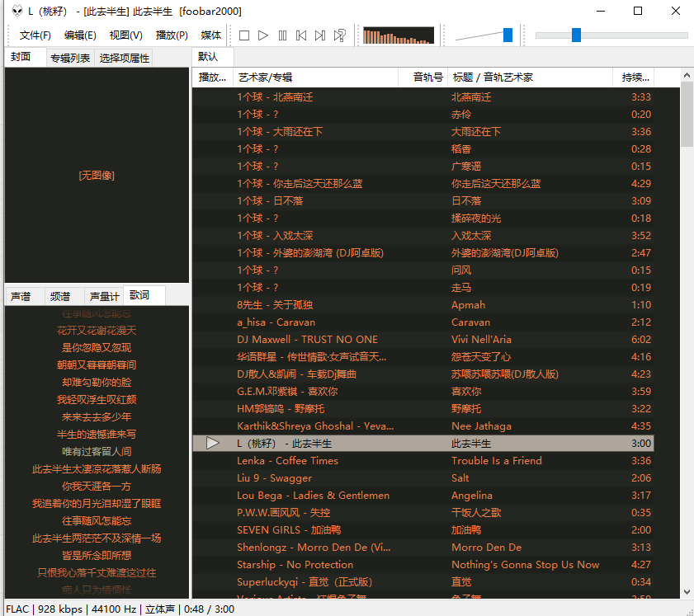Click the spectrum visualization in the toolbar

coord(399,35)
